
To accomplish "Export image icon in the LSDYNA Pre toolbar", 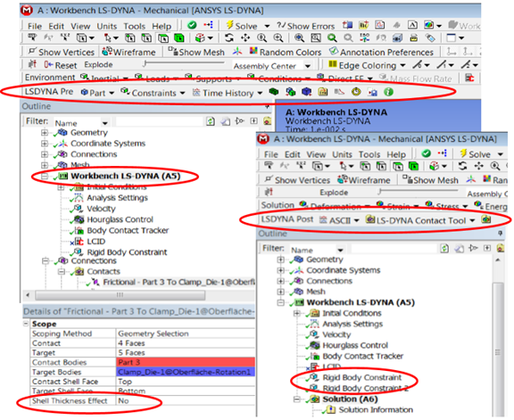I will click(x=372, y=93).
